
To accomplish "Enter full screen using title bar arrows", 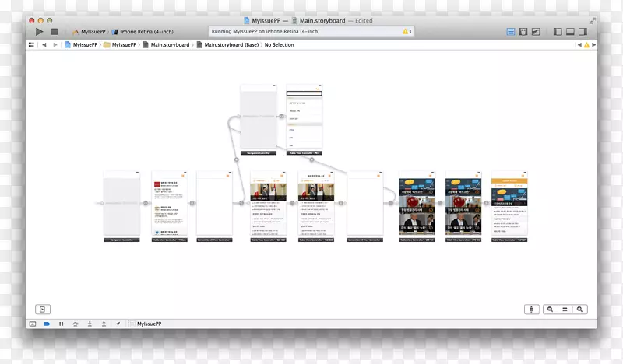I will pos(593,21).
